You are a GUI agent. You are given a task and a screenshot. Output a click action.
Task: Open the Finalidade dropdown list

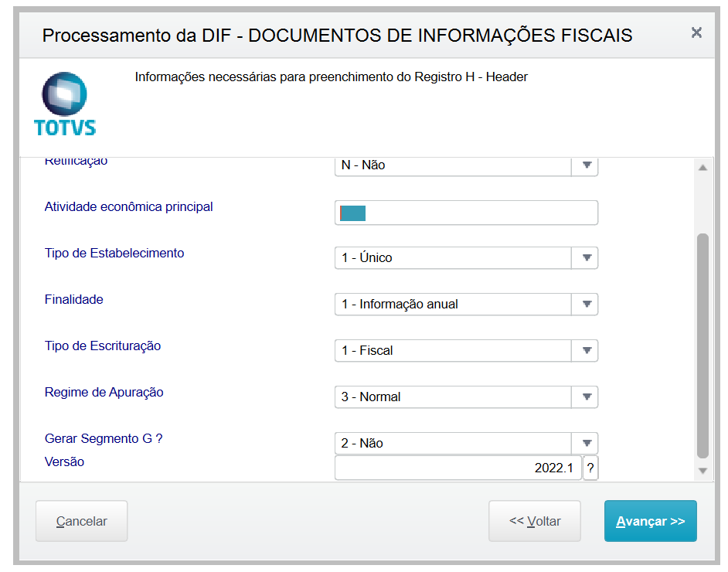tap(586, 304)
